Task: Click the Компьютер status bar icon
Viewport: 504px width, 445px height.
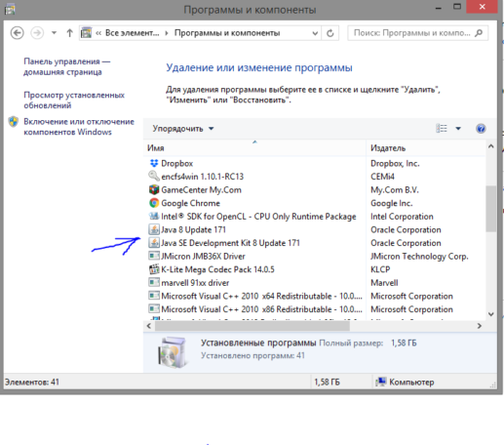Action: coord(380,382)
